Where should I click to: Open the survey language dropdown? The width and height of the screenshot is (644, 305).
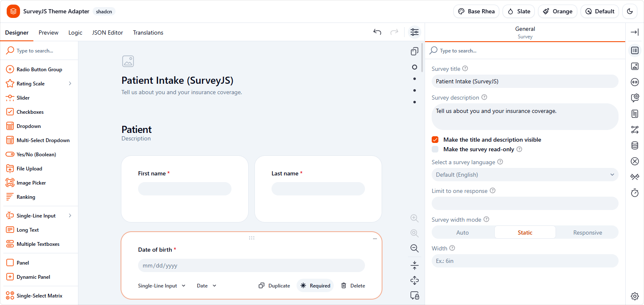pyautogui.click(x=525, y=175)
